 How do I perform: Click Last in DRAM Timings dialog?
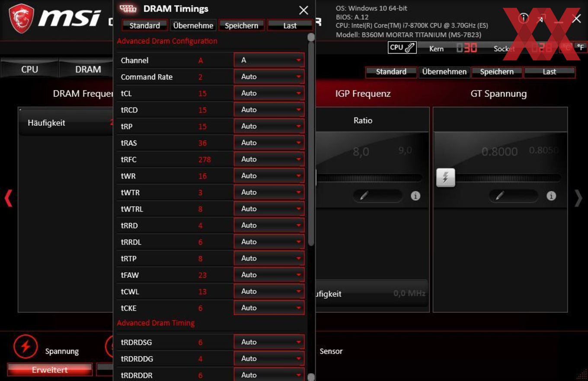tap(290, 25)
